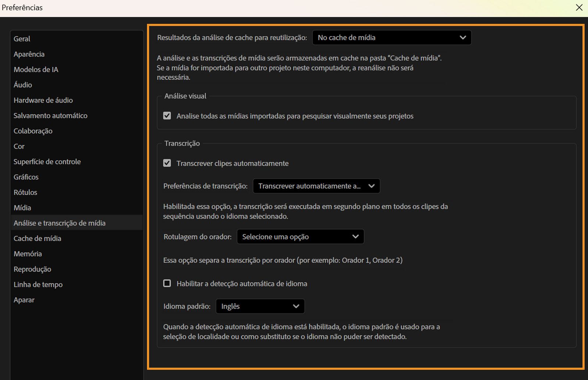Open 'Superfície de controle' preferences
The image size is (588, 380).
tap(47, 161)
